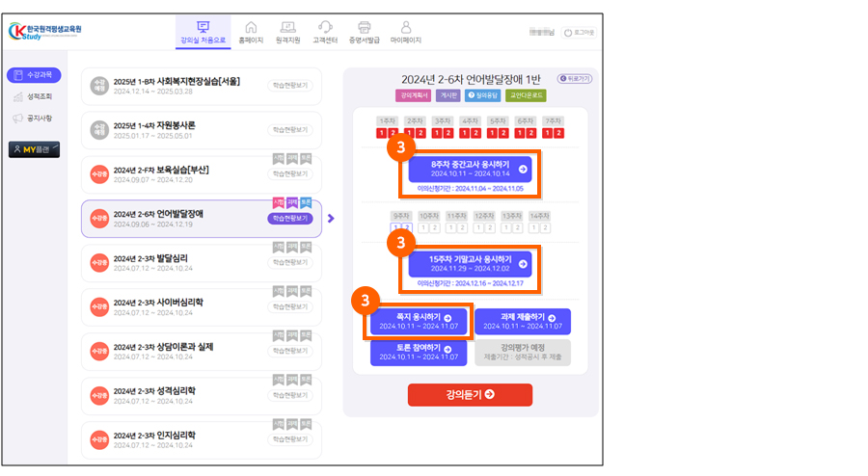Expand the 2024년 2-6차 언어발달장애 purple arrow

point(330,219)
